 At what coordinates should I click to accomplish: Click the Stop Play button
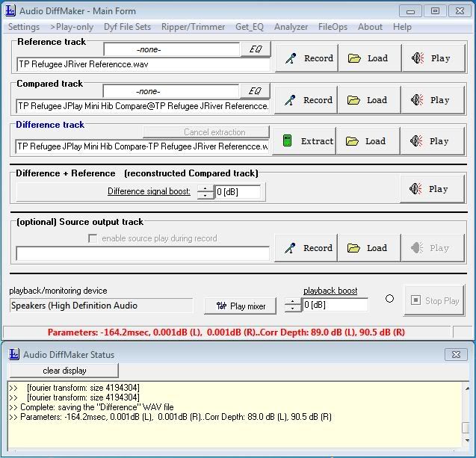click(434, 300)
